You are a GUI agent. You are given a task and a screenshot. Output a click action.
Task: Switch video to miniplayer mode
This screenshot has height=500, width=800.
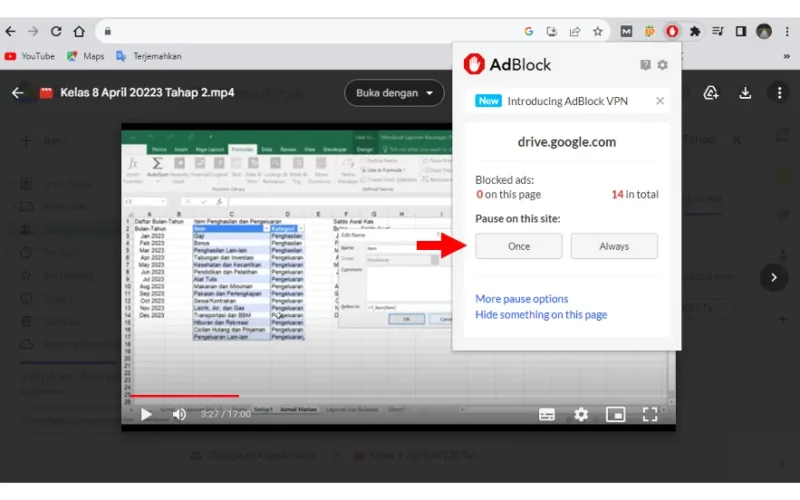click(x=615, y=414)
